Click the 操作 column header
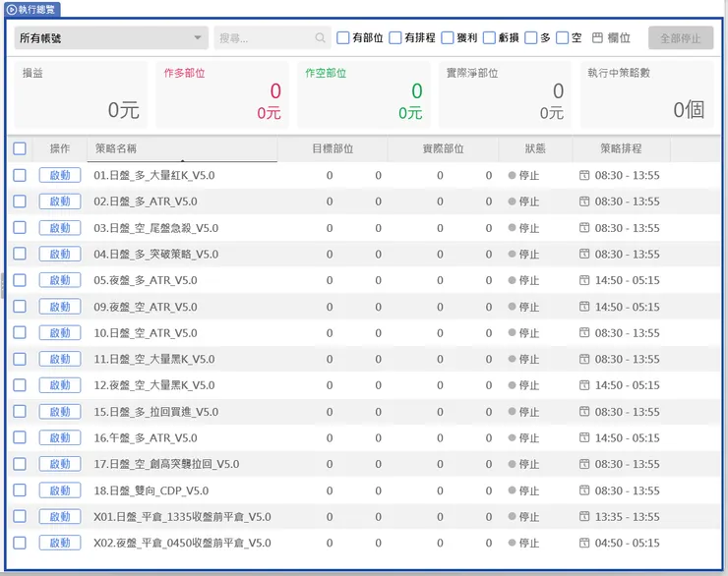The width and height of the screenshot is (728, 576). (x=60, y=148)
